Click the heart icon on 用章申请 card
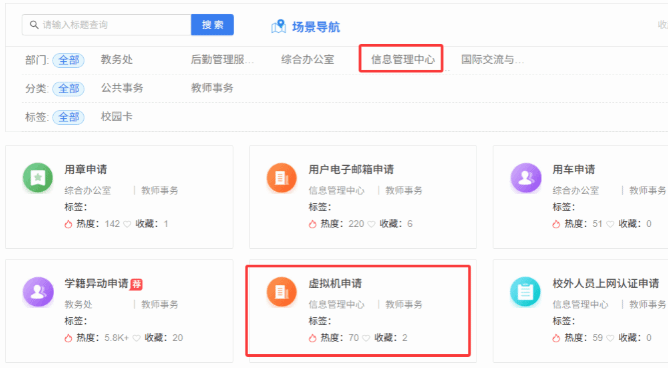Screen dimensions: 668x368 coord(127,224)
